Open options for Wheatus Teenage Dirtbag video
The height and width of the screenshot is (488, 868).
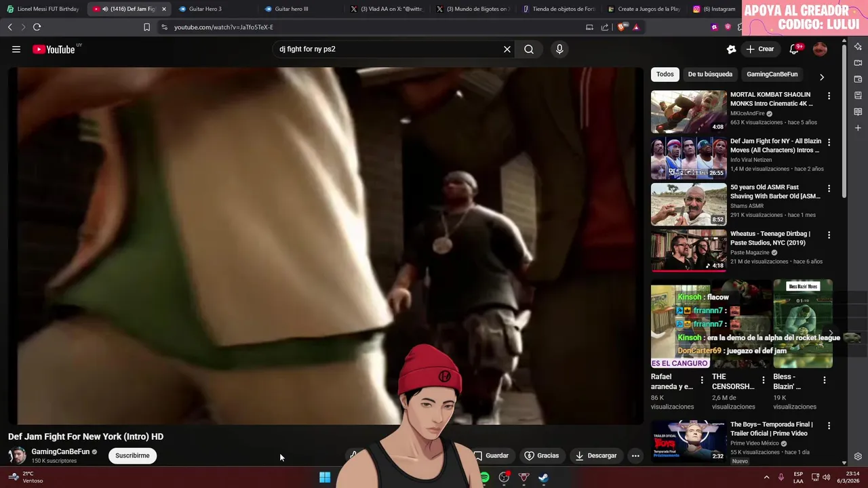pyautogui.click(x=829, y=235)
